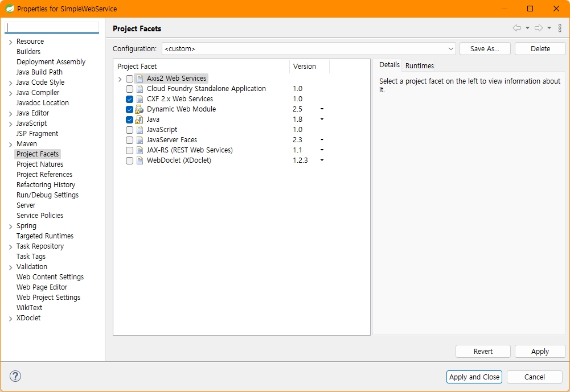Go back with the left arrow icon
This screenshot has height=392, width=570.
[x=516, y=28]
